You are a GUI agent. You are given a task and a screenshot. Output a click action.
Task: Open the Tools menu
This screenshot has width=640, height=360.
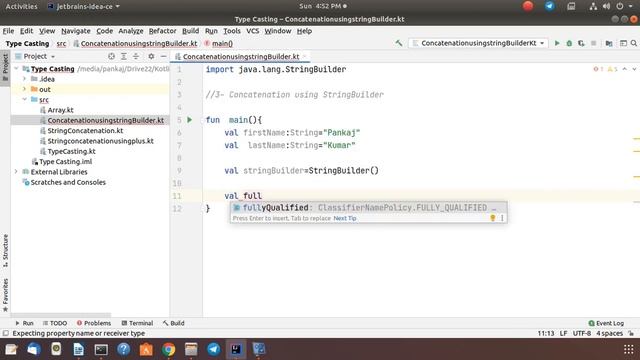231,31
